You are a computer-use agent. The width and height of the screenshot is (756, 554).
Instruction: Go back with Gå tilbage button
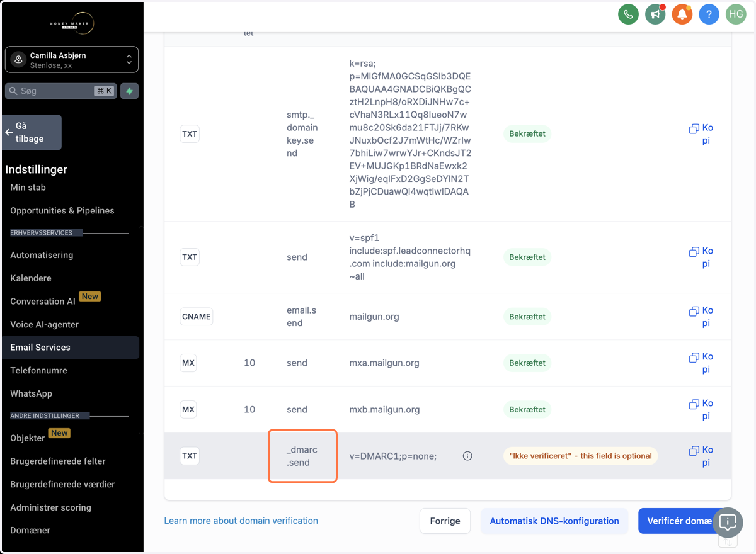(31, 132)
